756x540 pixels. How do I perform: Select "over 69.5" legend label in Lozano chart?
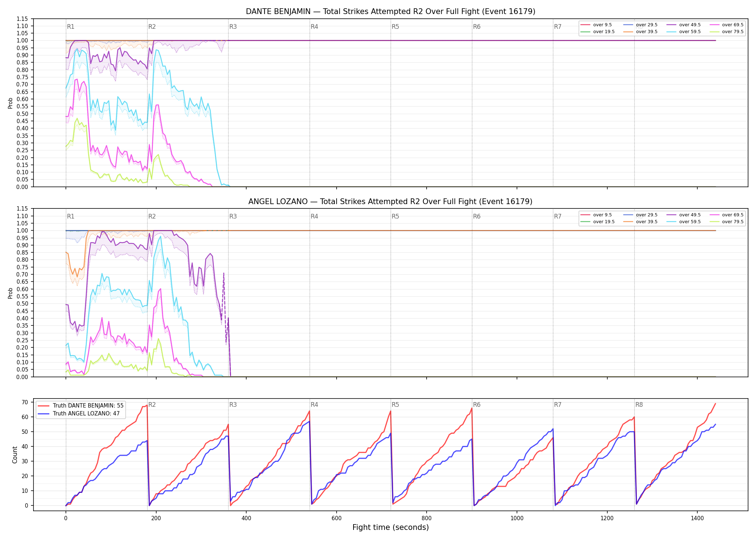733,215
